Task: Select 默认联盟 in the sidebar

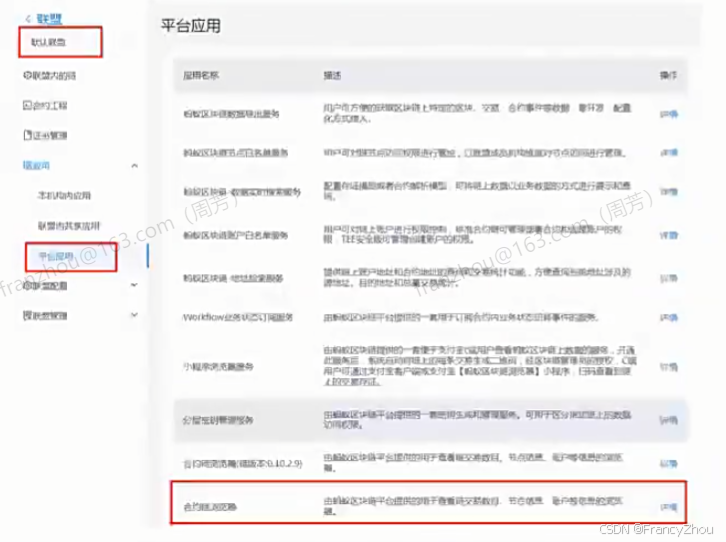Action: [49, 42]
